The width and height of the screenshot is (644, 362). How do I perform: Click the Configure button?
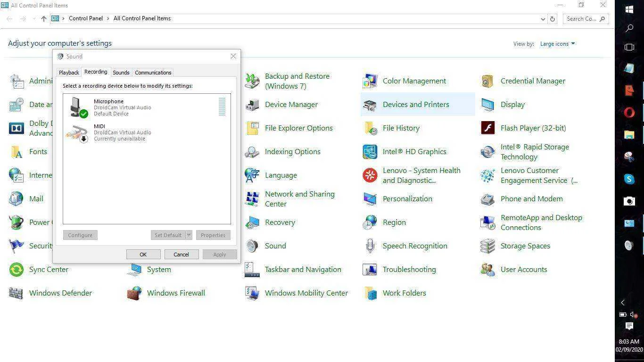[x=80, y=235]
